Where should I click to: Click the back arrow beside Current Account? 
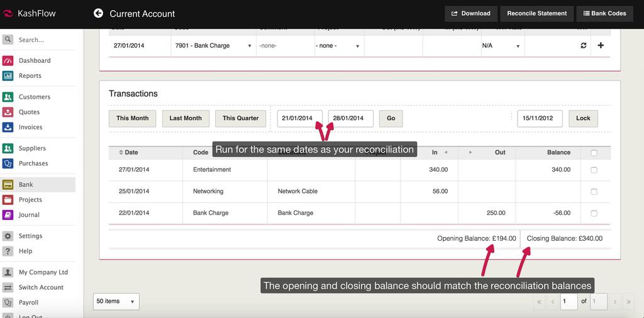[x=98, y=13]
